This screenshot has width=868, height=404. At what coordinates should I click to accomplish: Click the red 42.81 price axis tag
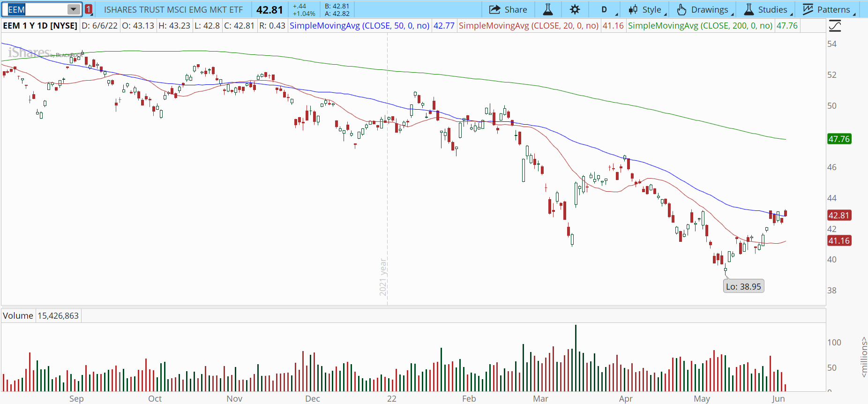click(x=839, y=216)
